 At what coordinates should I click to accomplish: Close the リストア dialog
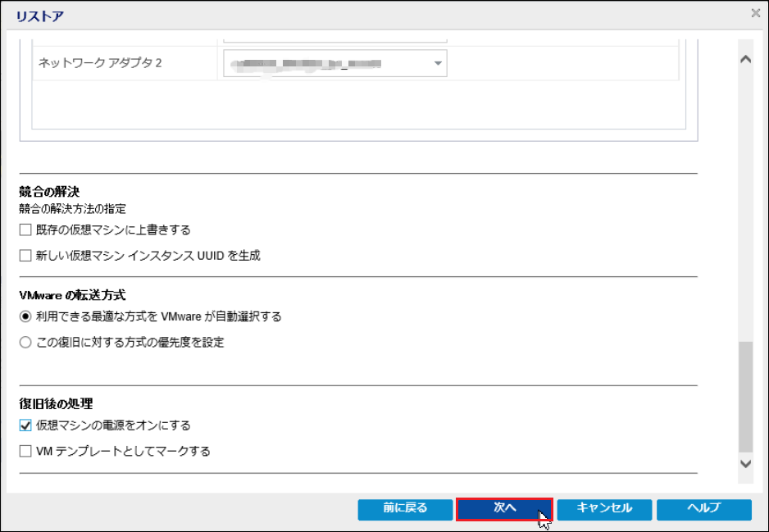(756, 13)
